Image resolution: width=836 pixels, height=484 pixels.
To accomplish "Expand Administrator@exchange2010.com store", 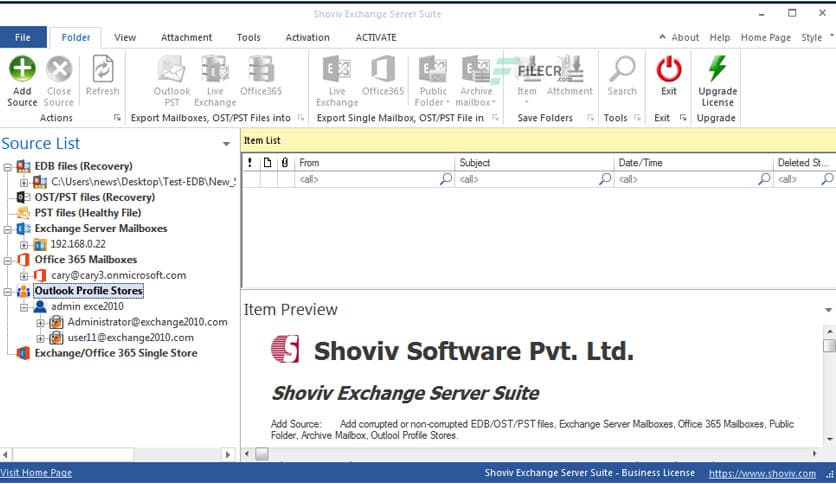I will 41,322.
